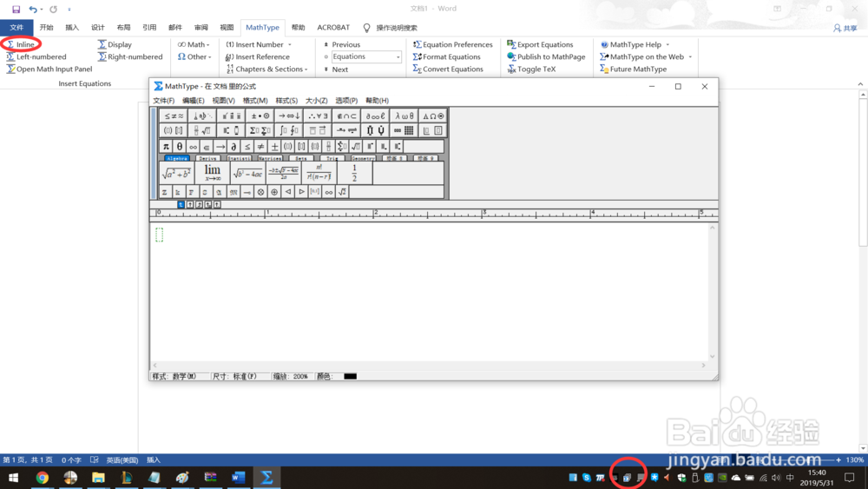Expand the Math symbols dropdown

click(194, 44)
